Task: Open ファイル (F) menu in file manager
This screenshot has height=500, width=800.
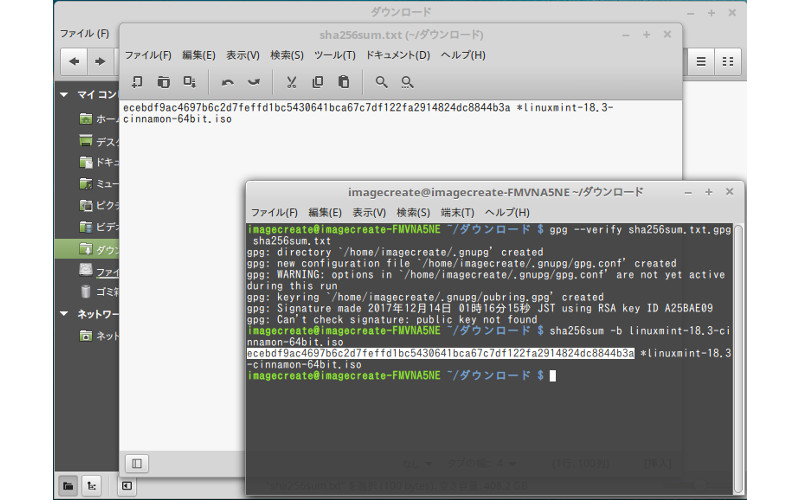Action: point(85,33)
